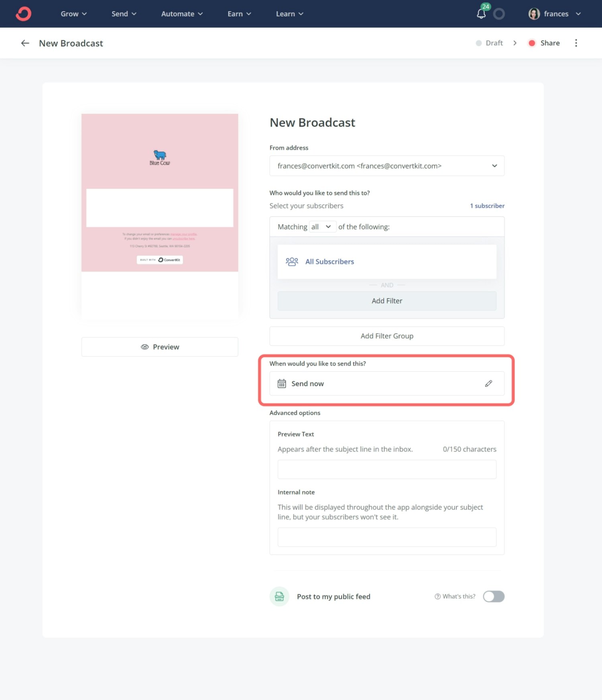Click the calendar icon next to Send now

282,384
